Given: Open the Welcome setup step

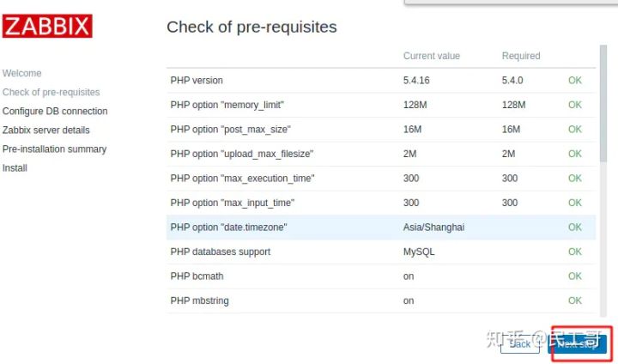Looking at the screenshot, I should (21, 73).
